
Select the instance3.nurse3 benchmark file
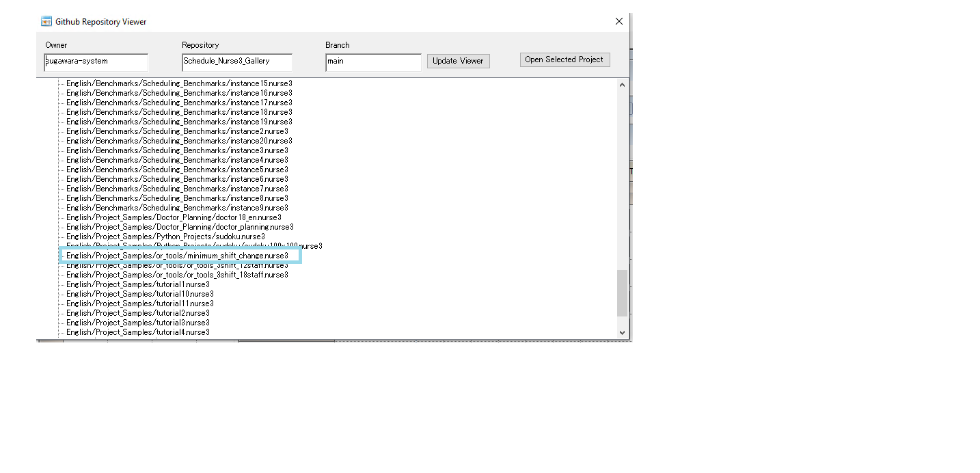(177, 150)
